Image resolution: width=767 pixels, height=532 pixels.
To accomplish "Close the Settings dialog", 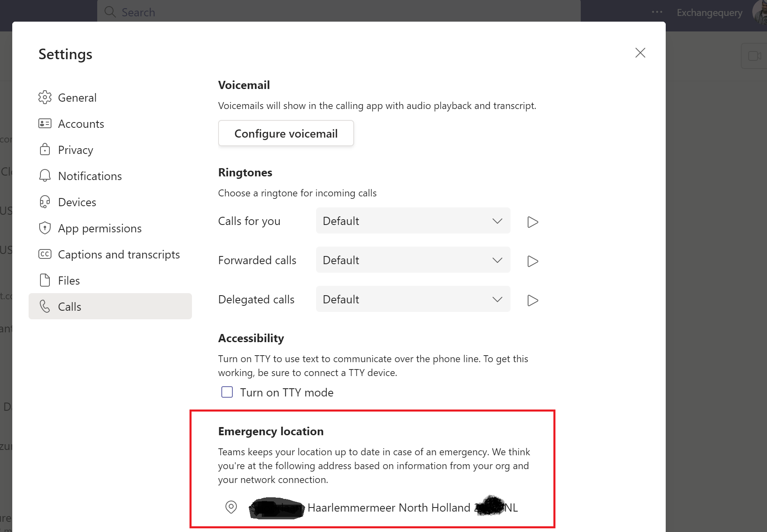I will point(640,53).
